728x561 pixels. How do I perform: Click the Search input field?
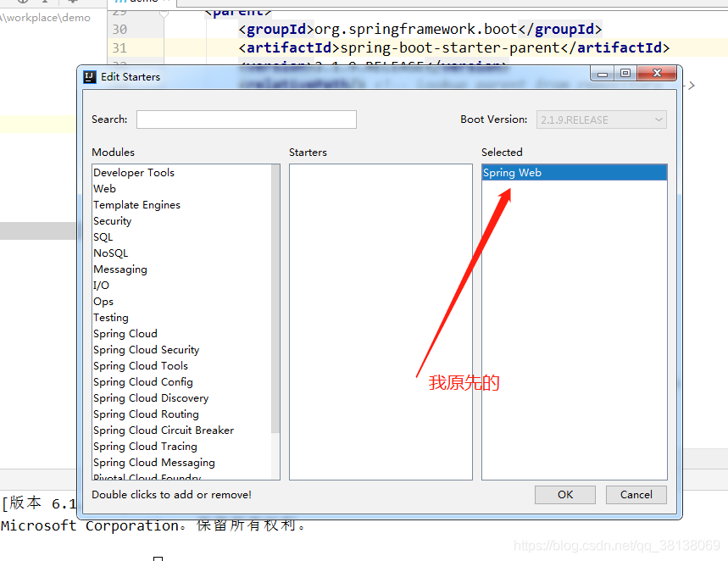pyautogui.click(x=246, y=119)
